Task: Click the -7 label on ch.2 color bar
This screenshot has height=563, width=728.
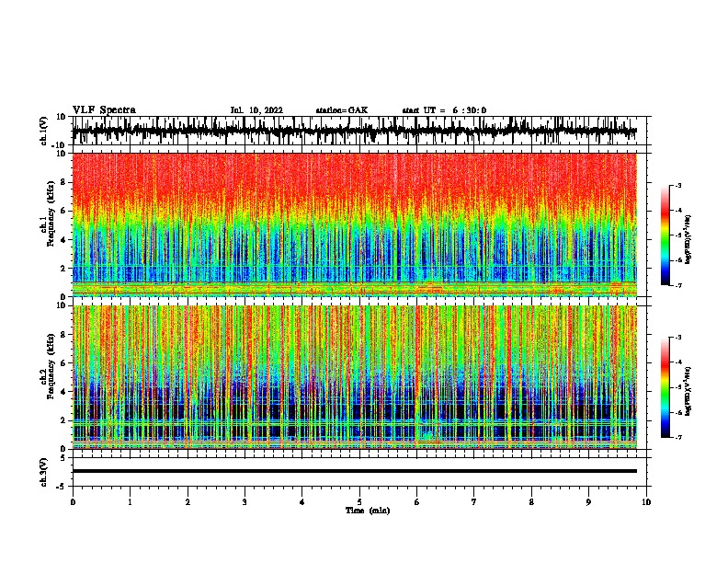Action: [678, 438]
